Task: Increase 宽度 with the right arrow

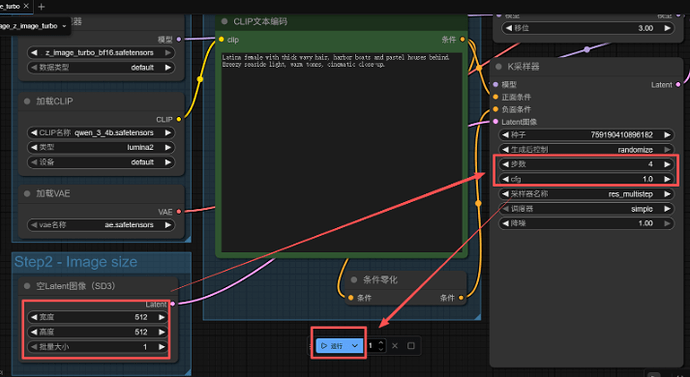Action: click(x=161, y=317)
